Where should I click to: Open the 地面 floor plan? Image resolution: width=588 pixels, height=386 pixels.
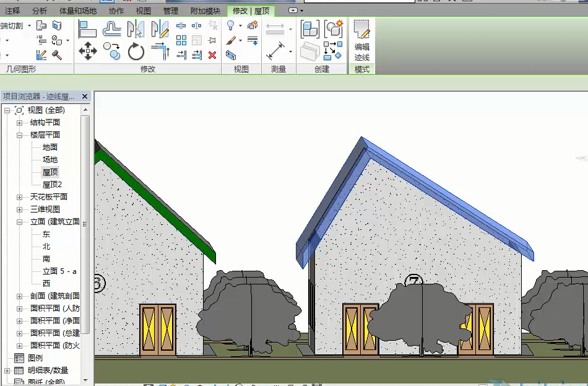tap(50, 147)
